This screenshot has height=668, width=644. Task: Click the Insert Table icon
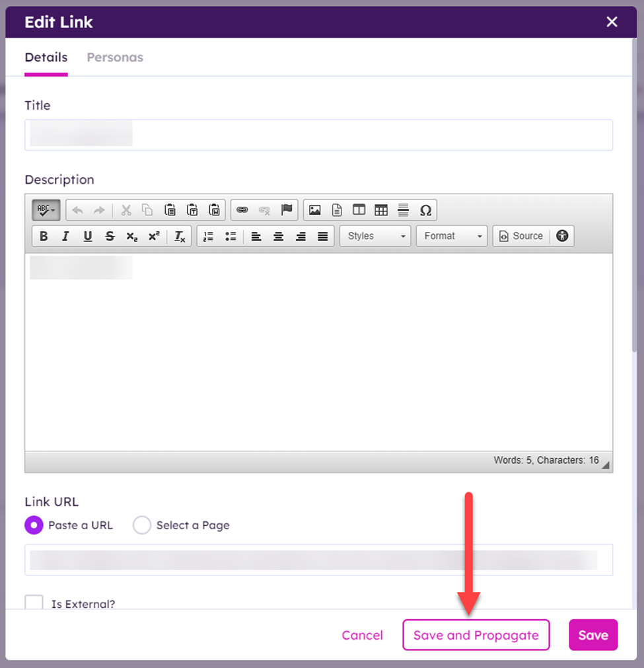coord(381,210)
